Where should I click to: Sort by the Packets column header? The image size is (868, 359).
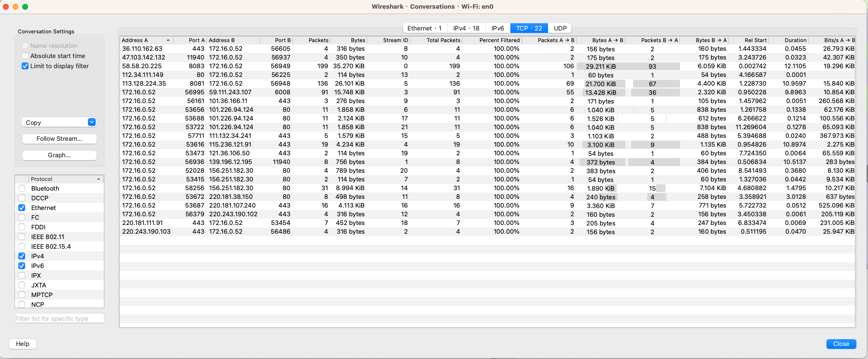[312, 40]
